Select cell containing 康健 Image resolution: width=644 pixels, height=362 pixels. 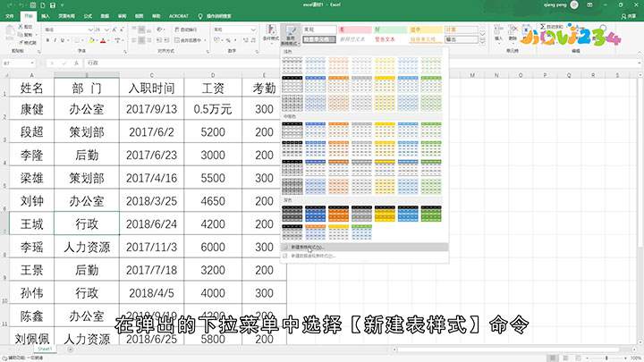31,109
